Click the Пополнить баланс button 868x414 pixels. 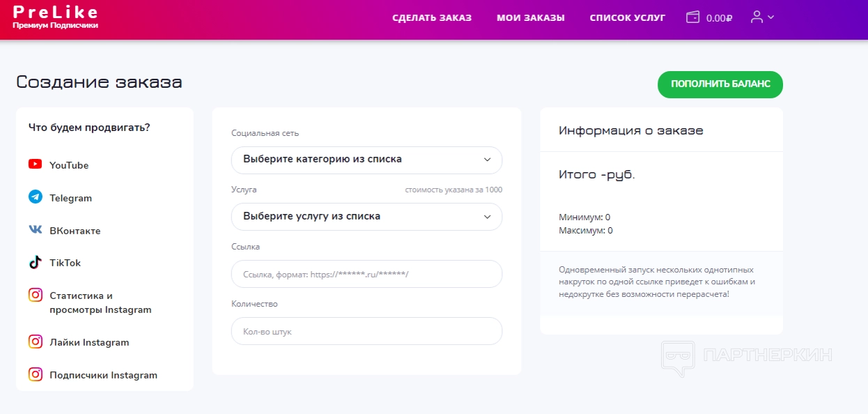click(720, 84)
